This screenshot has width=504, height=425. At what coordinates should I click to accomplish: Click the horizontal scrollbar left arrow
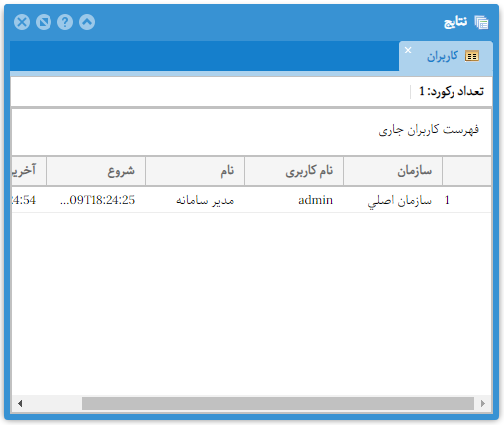20,403
